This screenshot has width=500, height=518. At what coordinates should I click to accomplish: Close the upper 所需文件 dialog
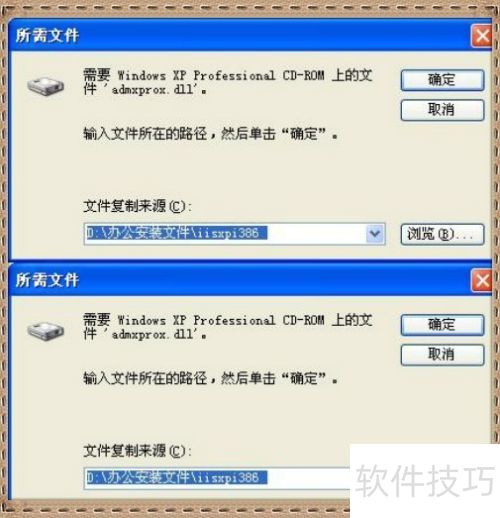tap(482, 36)
